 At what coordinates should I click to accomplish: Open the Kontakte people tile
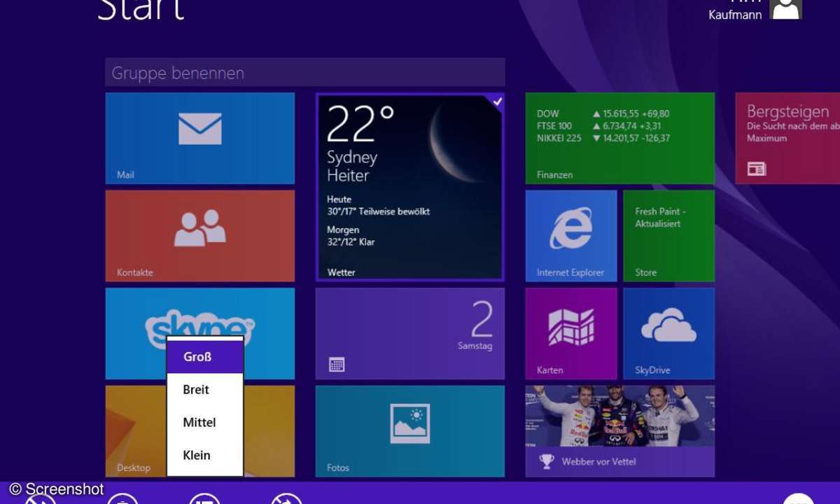click(200, 236)
